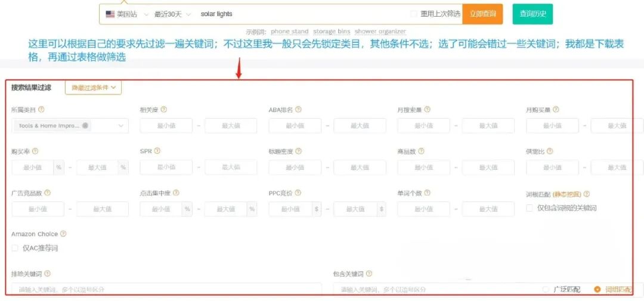Image resolution: width=644 pixels, height=301 pixels.
Task: Click help icon next to 词根匹配
Action: coord(587,194)
